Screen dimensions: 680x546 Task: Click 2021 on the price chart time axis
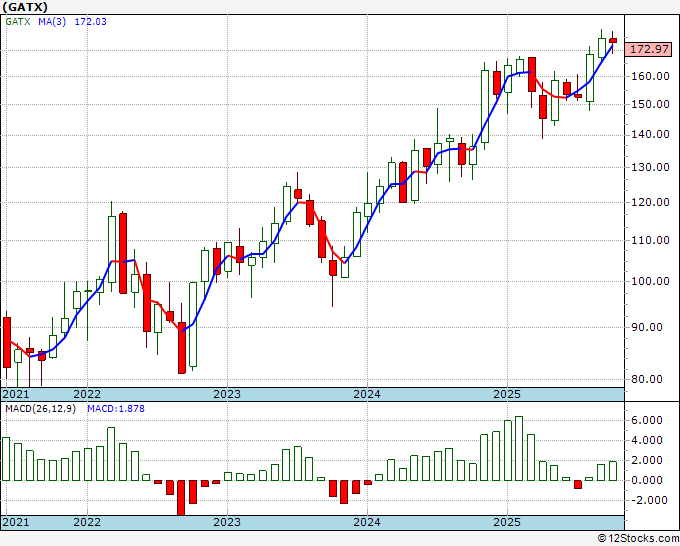[x=16, y=394]
